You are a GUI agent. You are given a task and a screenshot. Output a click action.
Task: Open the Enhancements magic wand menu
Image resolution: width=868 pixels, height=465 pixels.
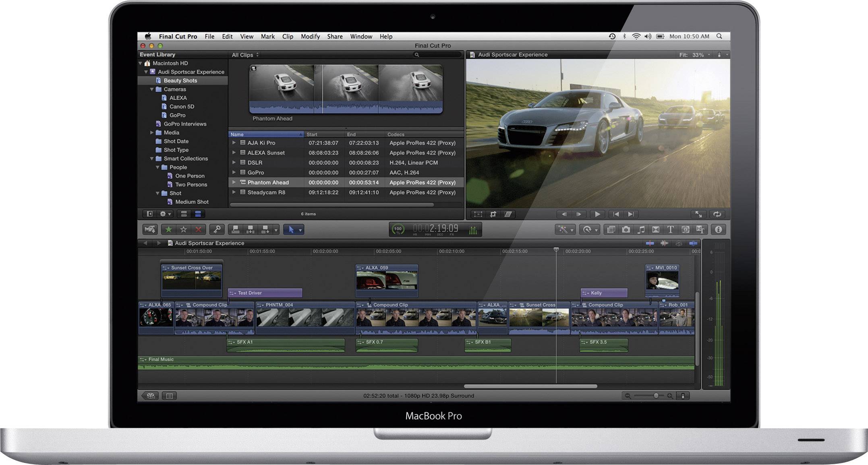565,229
